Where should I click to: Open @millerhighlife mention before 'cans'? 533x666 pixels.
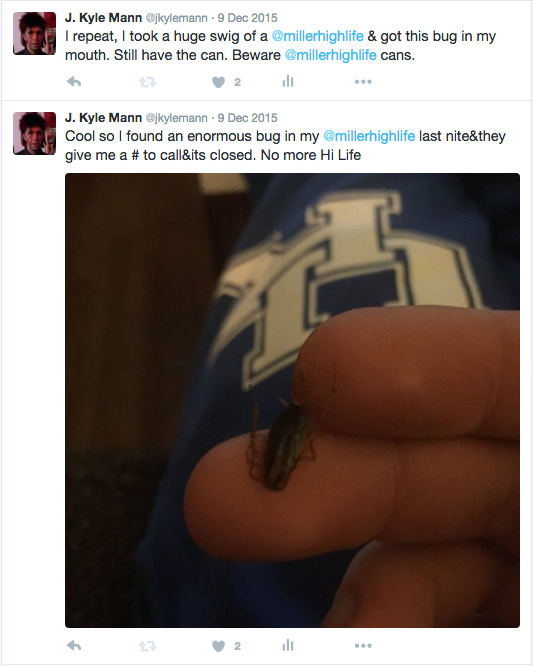point(330,55)
